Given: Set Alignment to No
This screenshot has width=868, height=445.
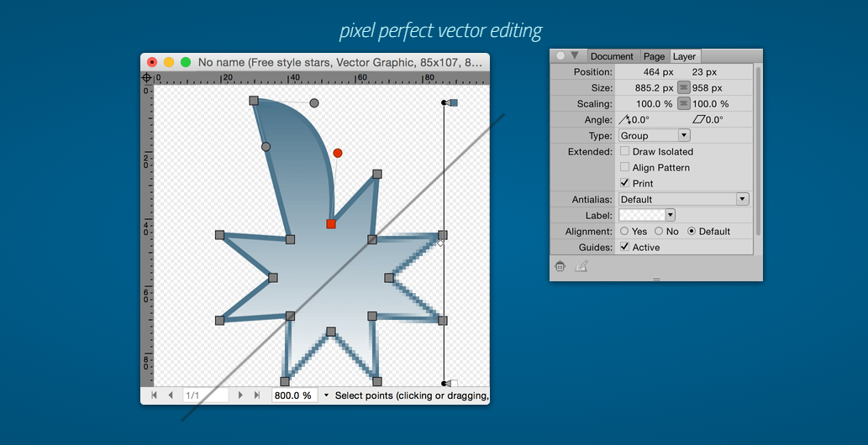Looking at the screenshot, I should pos(659,232).
